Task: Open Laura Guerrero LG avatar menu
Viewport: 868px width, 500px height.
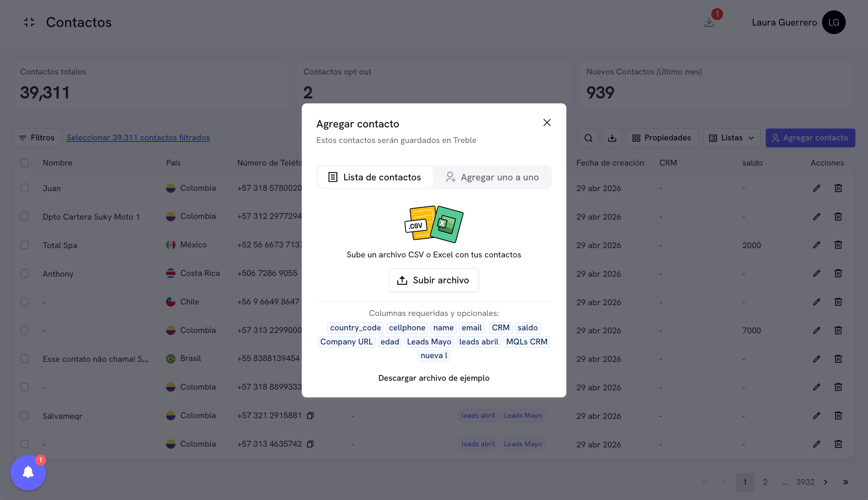Action: [834, 22]
